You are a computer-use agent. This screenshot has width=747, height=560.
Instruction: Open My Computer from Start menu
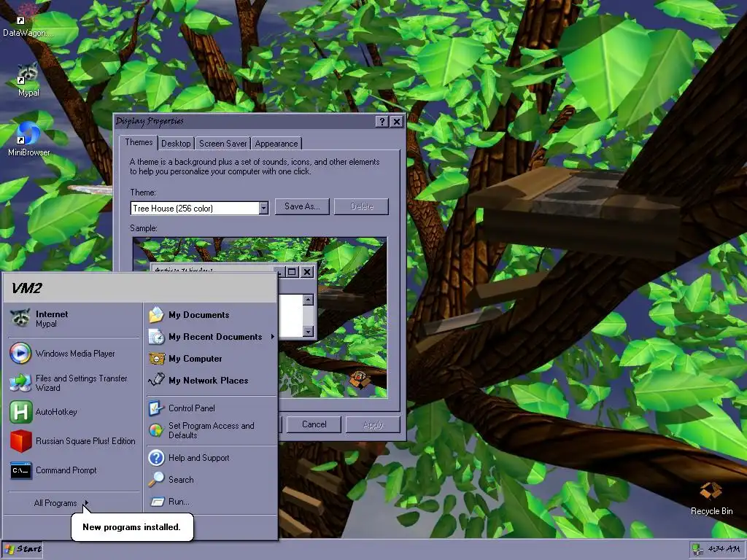(212, 359)
